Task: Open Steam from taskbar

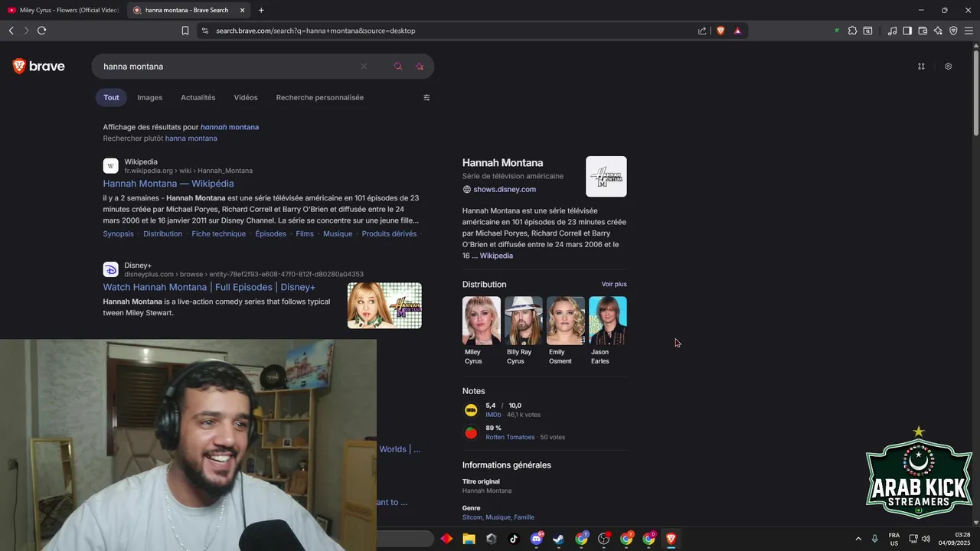Action: point(559,539)
